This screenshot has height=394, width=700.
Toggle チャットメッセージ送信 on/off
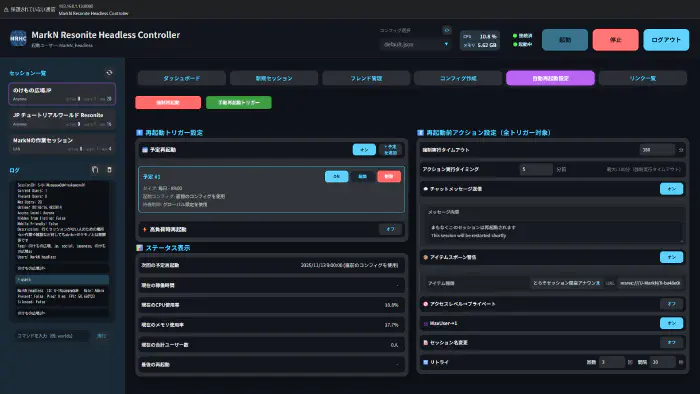pyautogui.click(x=671, y=189)
